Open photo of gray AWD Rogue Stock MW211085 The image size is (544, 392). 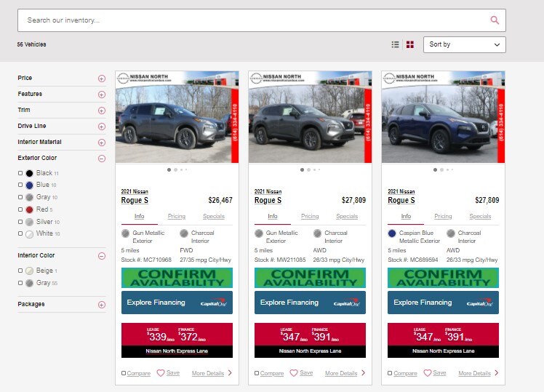[310, 117]
